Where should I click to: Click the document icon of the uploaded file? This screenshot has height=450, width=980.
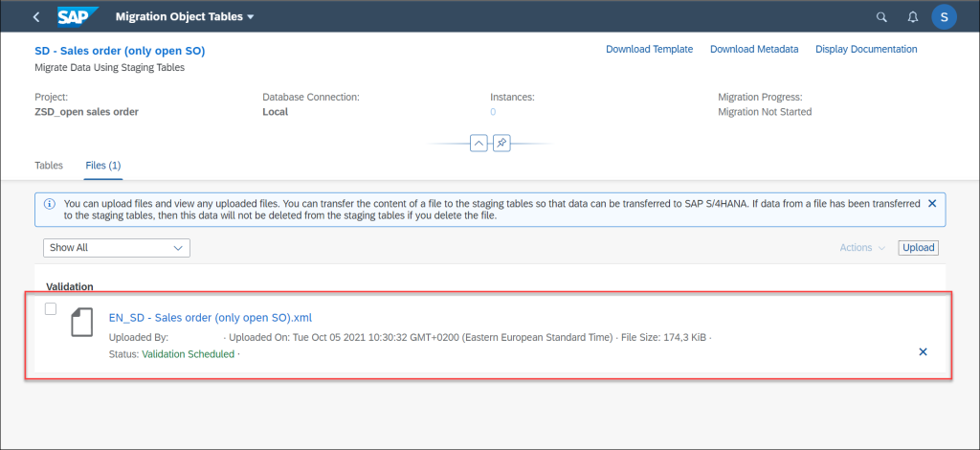pyautogui.click(x=82, y=323)
